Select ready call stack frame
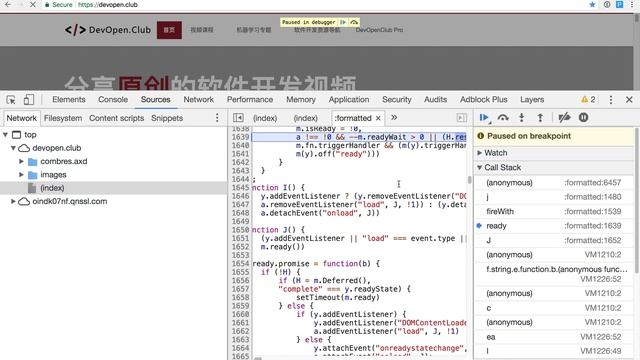This screenshot has width=640, height=360. (x=553, y=226)
